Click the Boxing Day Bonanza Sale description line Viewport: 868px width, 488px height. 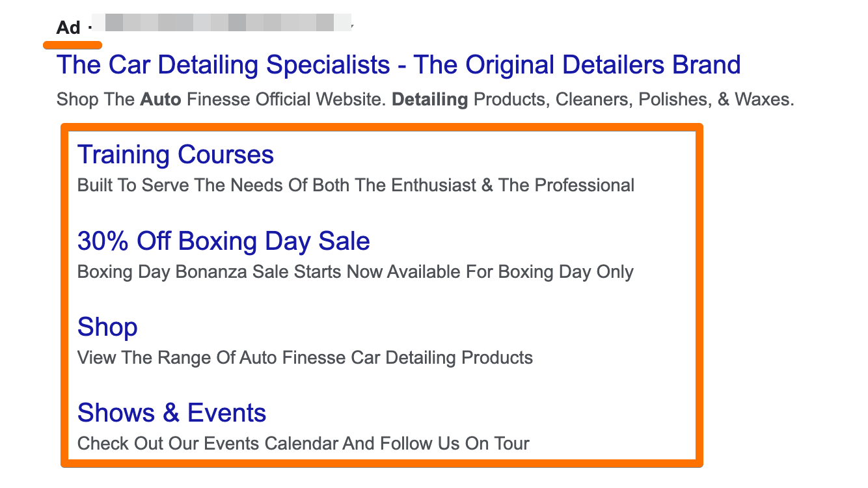point(355,271)
